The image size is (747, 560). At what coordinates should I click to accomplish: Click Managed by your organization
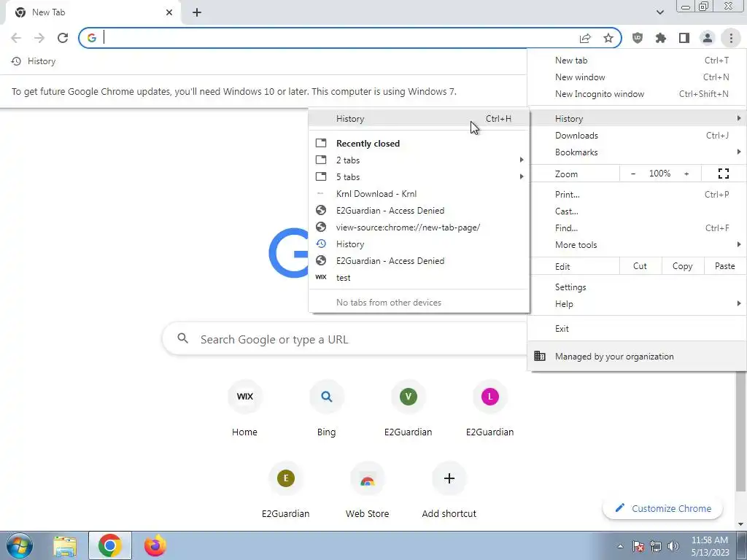tap(637, 356)
